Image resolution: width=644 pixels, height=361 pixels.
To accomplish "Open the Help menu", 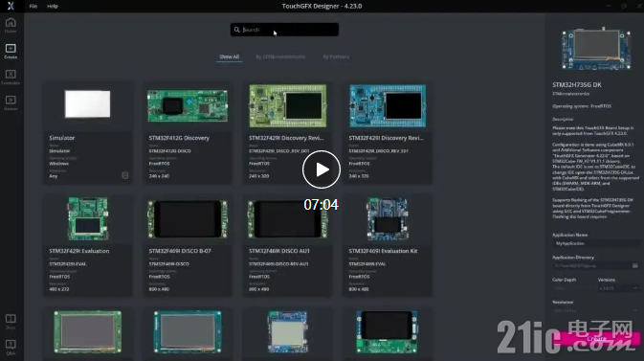I will point(53,6).
